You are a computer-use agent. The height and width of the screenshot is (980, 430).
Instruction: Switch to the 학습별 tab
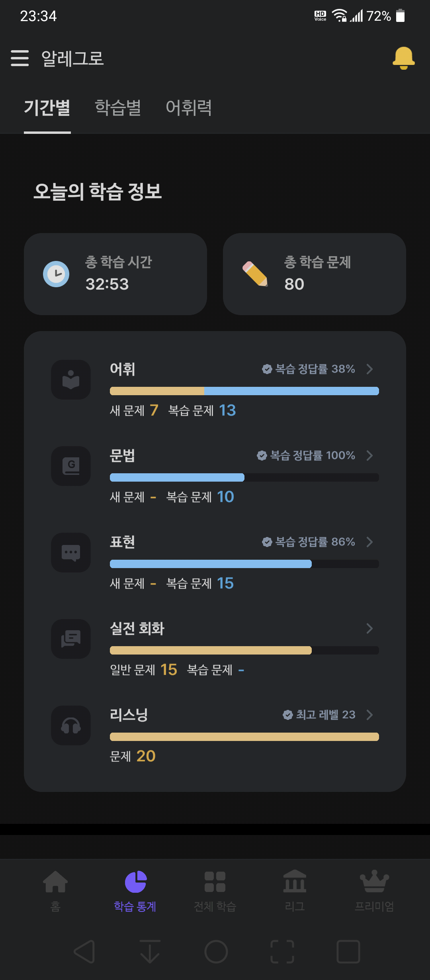118,108
